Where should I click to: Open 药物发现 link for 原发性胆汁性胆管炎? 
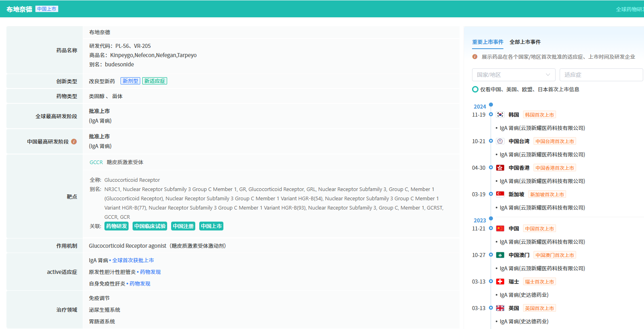pos(150,272)
